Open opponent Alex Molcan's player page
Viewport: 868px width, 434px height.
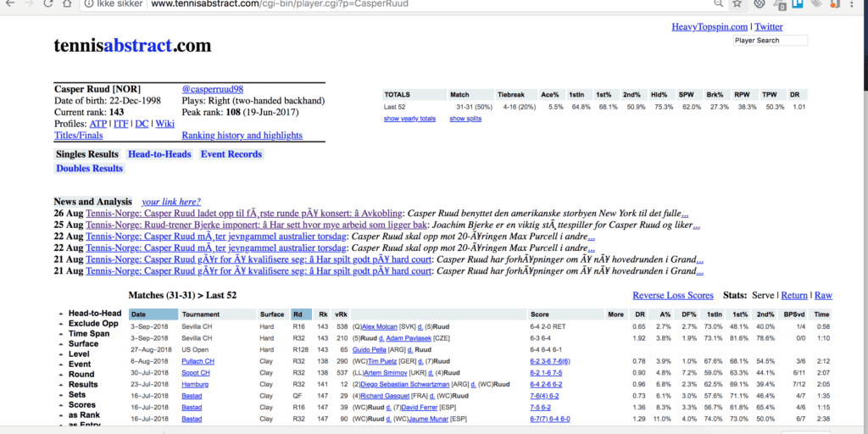(x=380, y=326)
